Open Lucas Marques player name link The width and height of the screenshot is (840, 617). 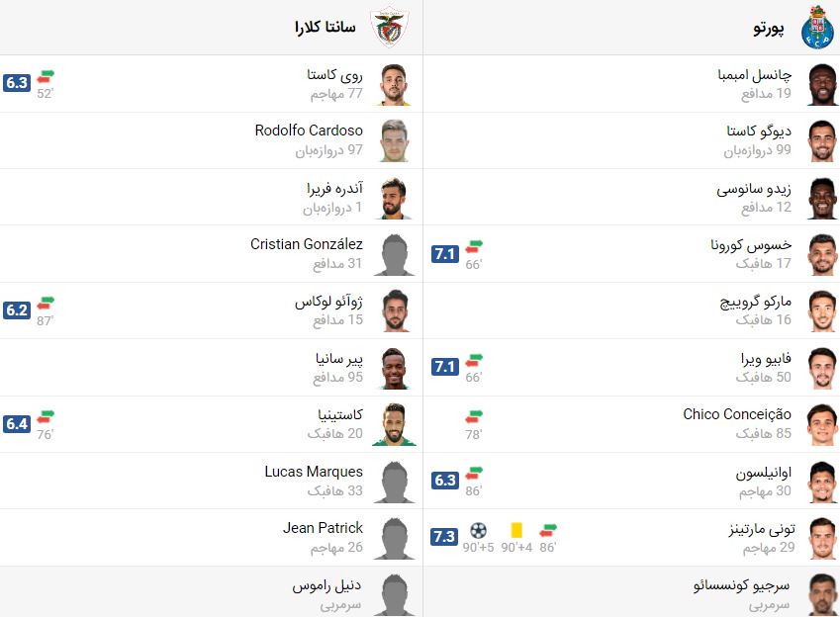(x=314, y=472)
